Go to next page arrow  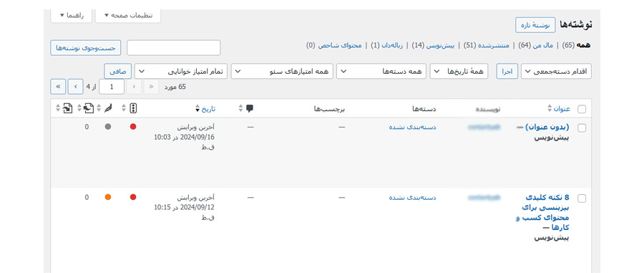[75, 87]
